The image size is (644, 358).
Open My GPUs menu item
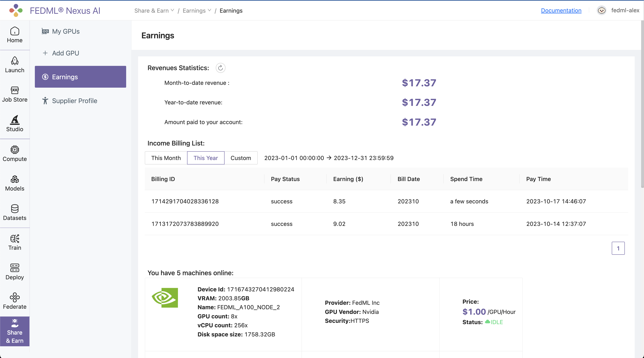point(66,31)
